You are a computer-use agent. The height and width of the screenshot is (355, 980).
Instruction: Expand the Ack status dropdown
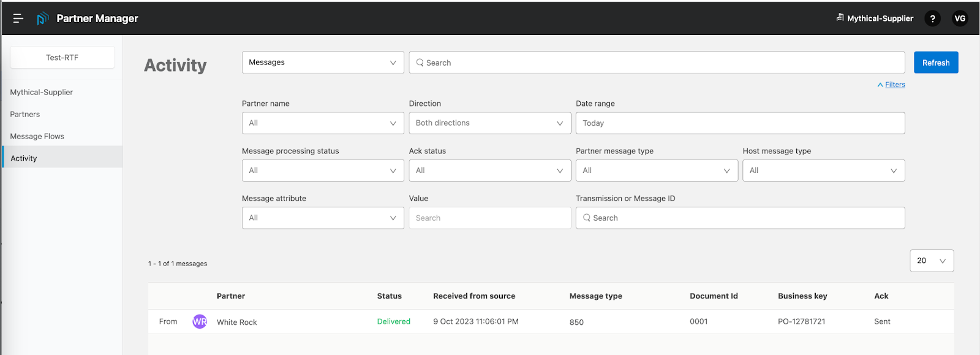pyautogui.click(x=489, y=170)
